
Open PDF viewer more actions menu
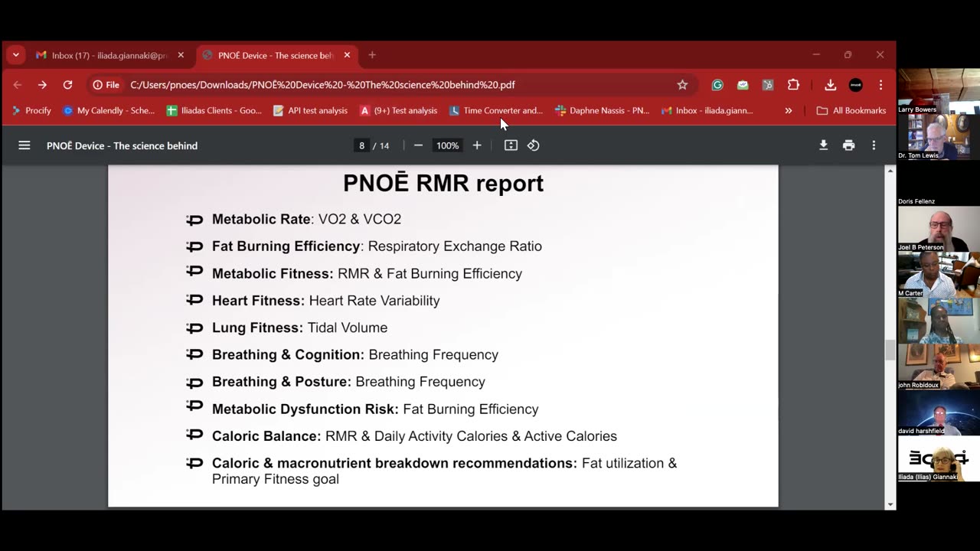pyautogui.click(x=874, y=145)
